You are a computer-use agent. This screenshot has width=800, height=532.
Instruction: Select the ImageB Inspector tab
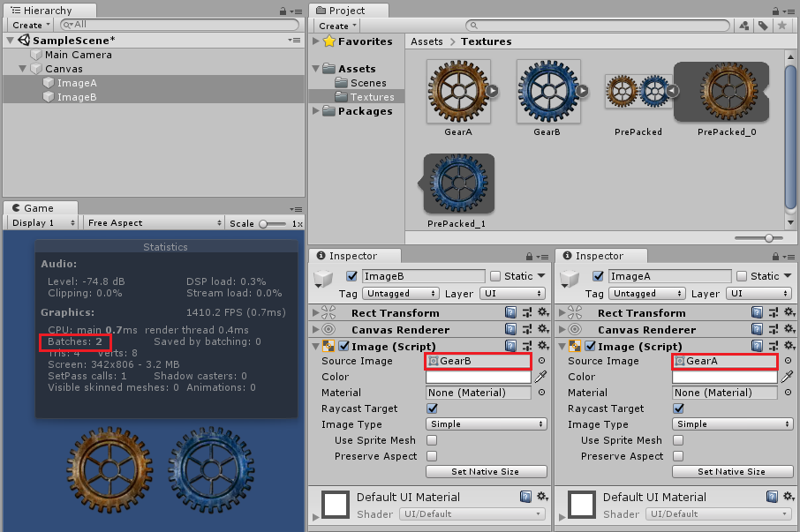click(x=354, y=256)
